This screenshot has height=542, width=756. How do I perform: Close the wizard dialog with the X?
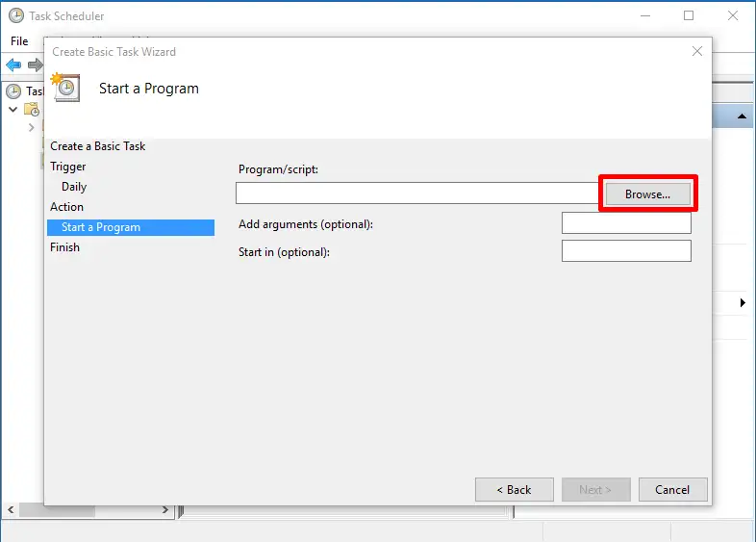(697, 52)
